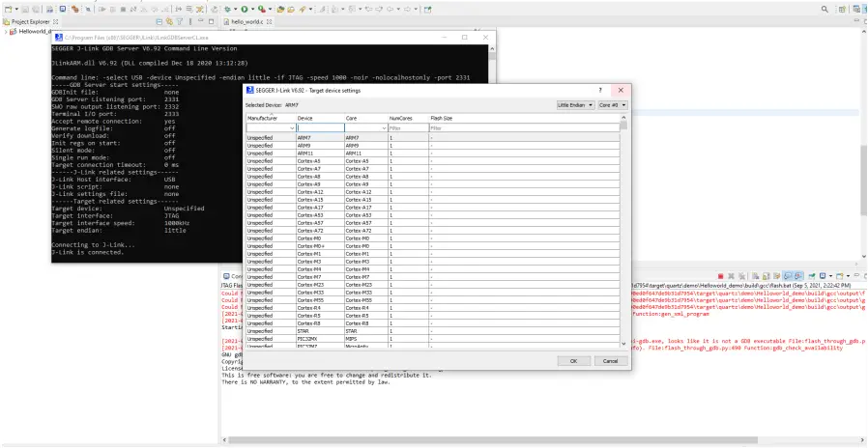Viewport: 868px width, 448px height.
Task: Click Link with Editor in Project Explorer
Action: 169,21
